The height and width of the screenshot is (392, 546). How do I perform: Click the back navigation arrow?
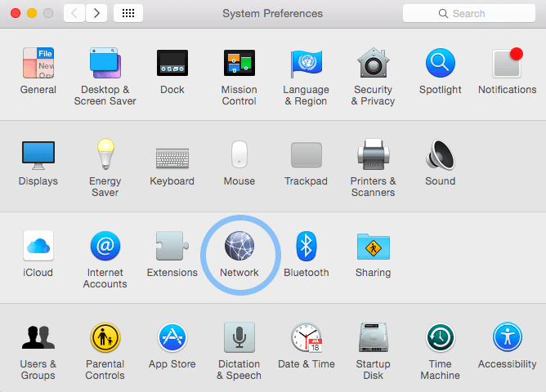(x=74, y=13)
